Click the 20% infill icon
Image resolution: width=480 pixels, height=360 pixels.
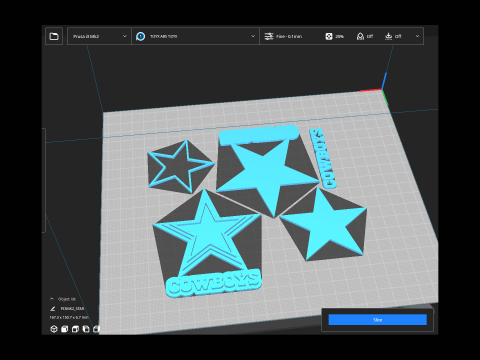tap(329, 36)
